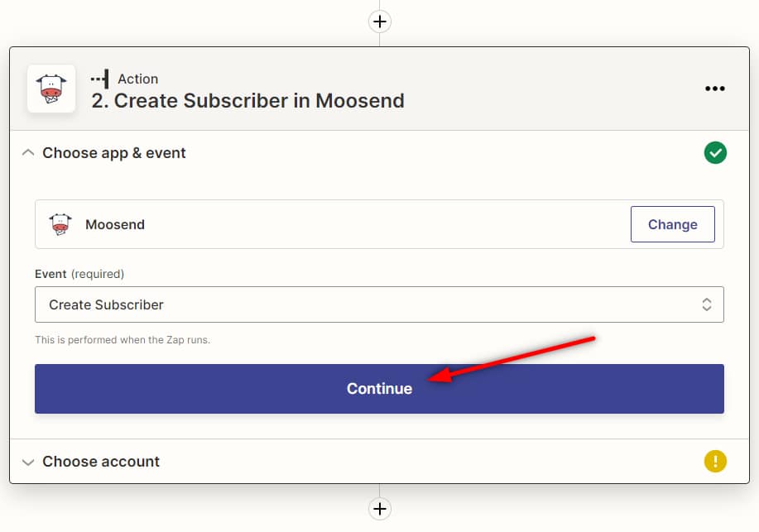759x532 pixels.
Task: Click the large Moosend cow logo in header
Action: coord(51,89)
